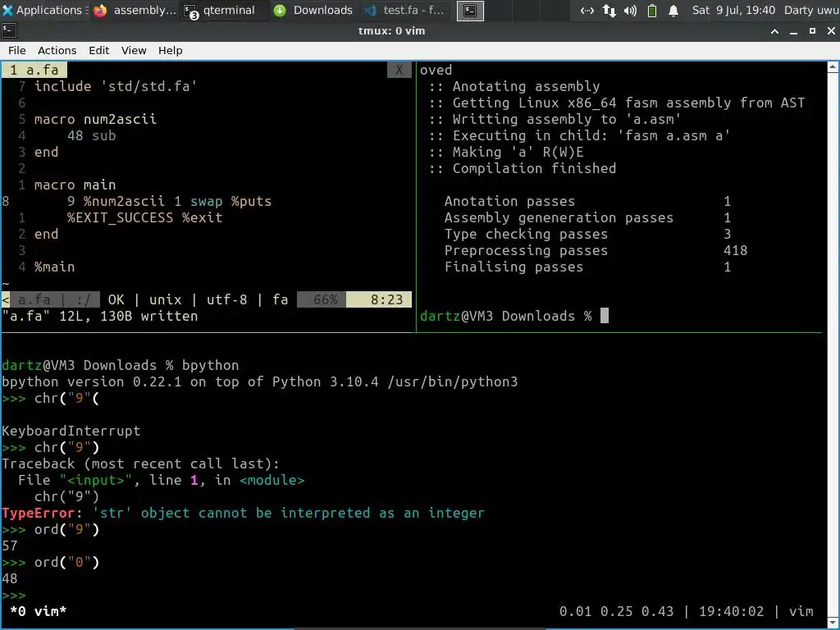Viewport: 840px width, 630px height.
Task: Click the network arrows tray icon
Action: [x=587, y=10]
